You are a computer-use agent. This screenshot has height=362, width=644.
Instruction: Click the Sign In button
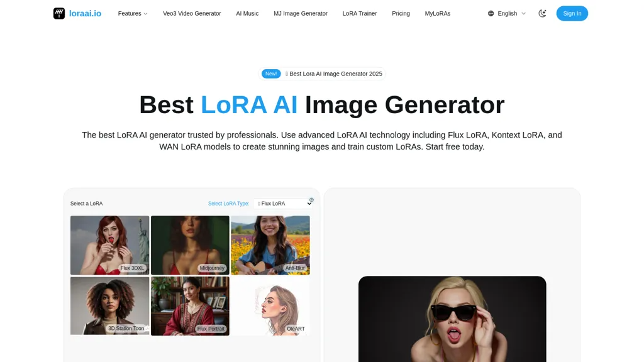[x=572, y=14]
